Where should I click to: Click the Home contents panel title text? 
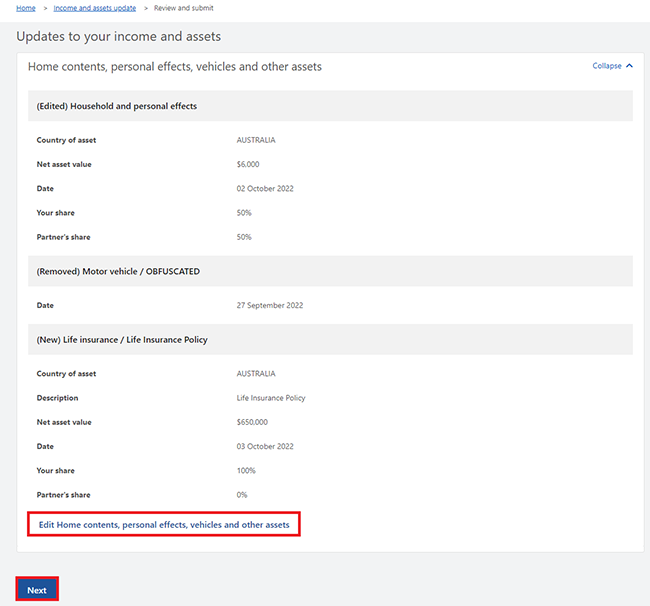(x=175, y=67)
